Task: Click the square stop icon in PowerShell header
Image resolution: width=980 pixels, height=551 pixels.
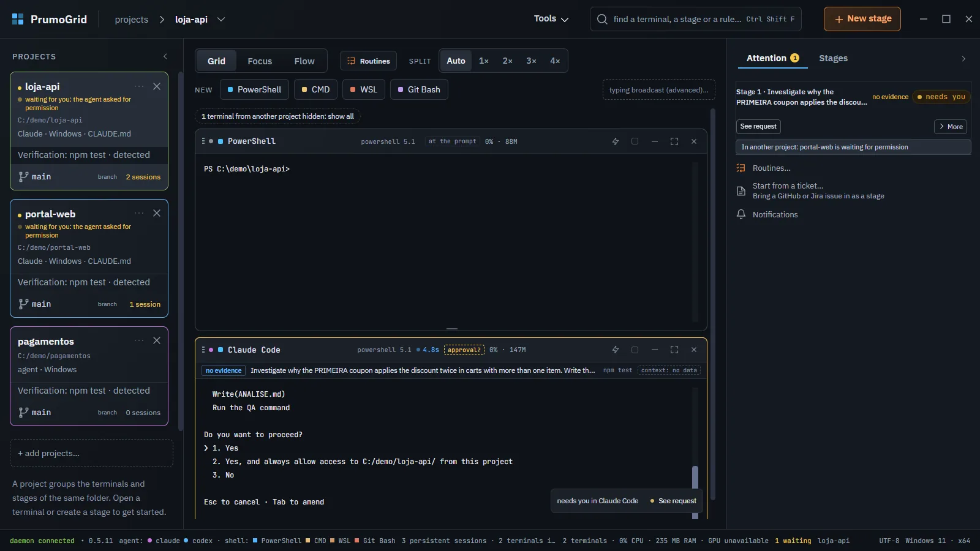Action: click(635, 141)
